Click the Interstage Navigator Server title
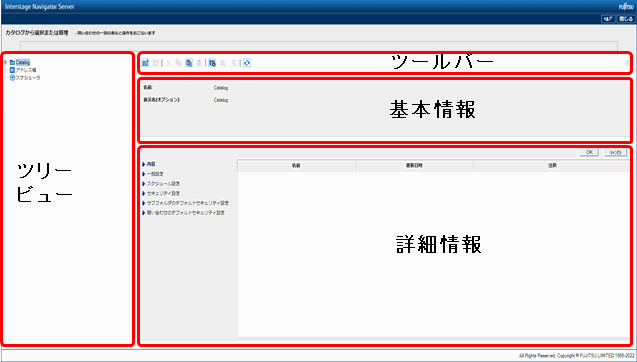Image resolution: width=637 pixels, height=362 pixels. 39,7
